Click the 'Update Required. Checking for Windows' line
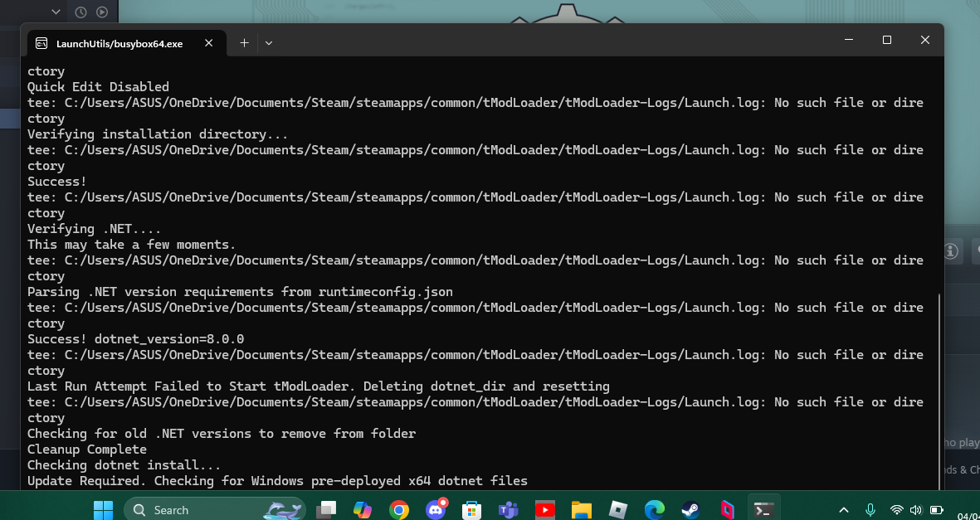Image resolution: width=980 pixels, height=520 pixels. point(277,481)
